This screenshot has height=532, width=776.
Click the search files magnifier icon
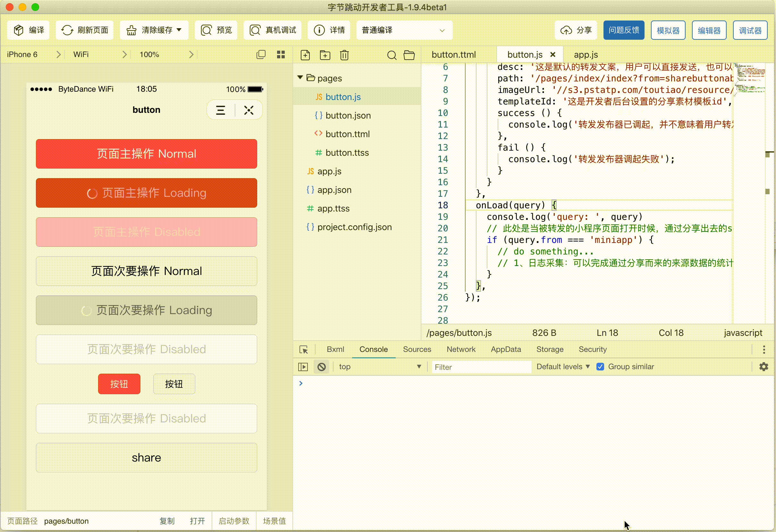[392, 55]
